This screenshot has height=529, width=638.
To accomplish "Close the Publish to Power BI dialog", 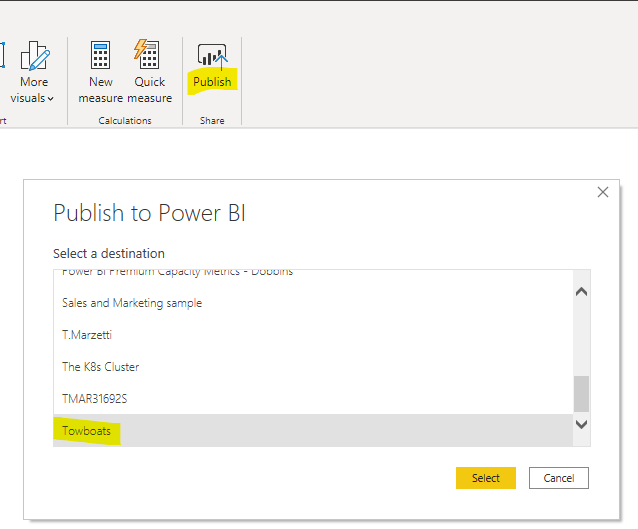I will pyautogui.click(x=602, y=192).
